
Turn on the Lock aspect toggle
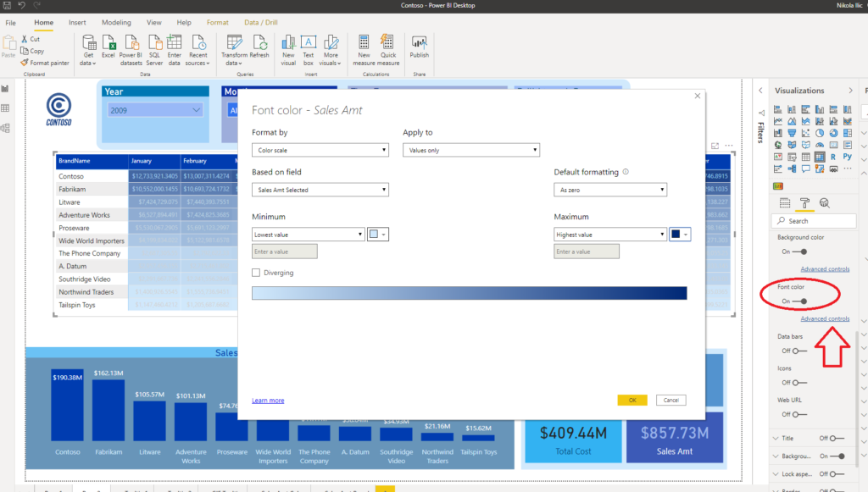click(837, 474)
